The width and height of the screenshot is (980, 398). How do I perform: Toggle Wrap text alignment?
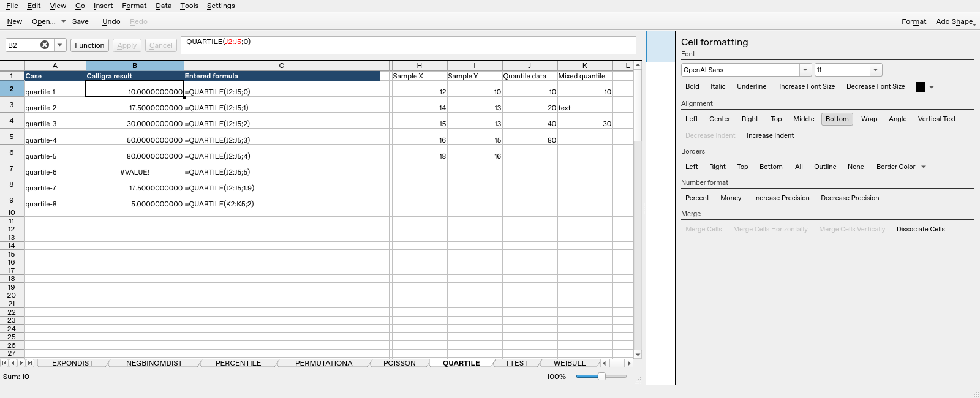(x=869, y=119)
